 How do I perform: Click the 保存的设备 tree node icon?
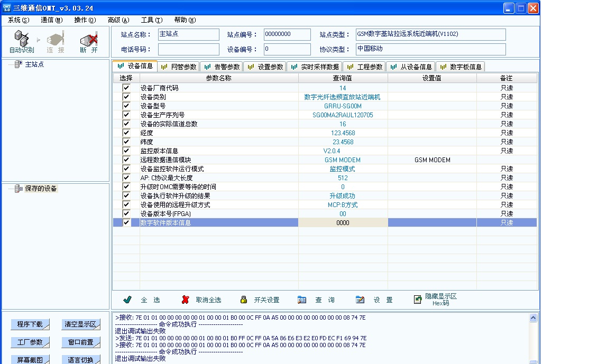click(x=18, y=189)
